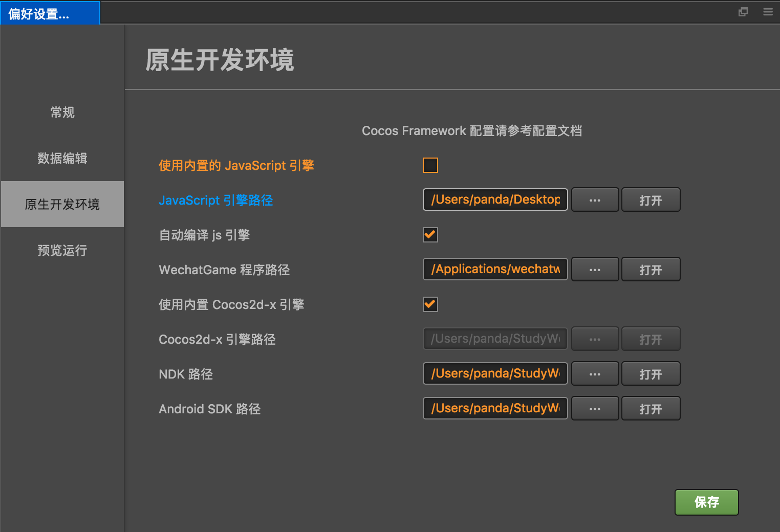Viewport: 780px width, 532px height.
Task: Open the 数据编辑 settings section
Action: pos(62,158)
